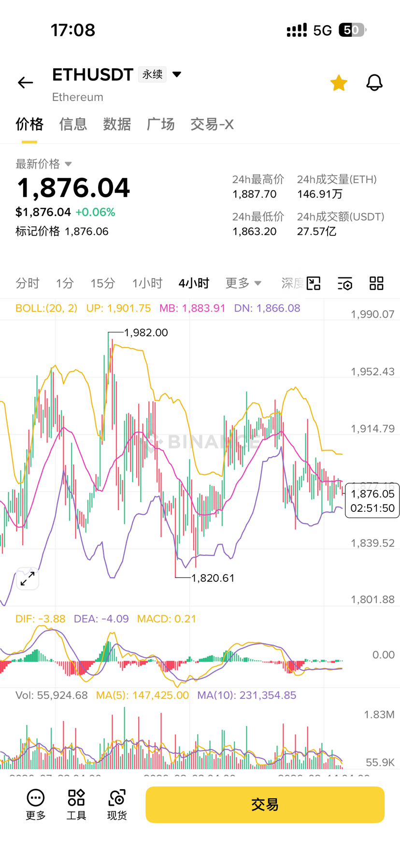Image resolution: width=400 pixels, height=868 pixels.
Task: Tap the DIF: -3.88 MACD label
Action: 40,619
